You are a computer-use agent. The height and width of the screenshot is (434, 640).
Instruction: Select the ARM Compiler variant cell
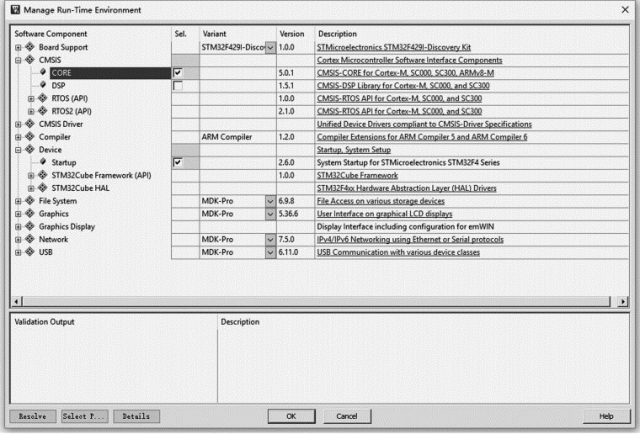(x=238, y=137)
